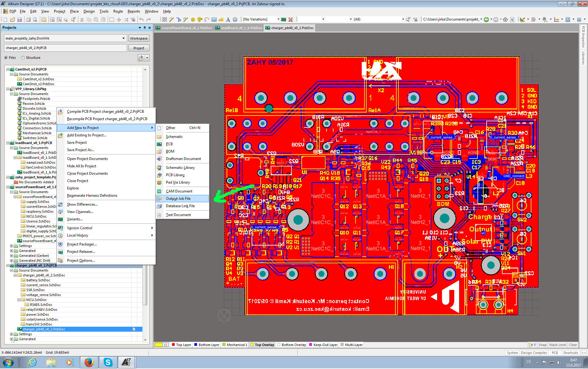Collapse the CamShot_v2.PrjPCB tree node
This screenshot has height=369, width=588.
8,70
